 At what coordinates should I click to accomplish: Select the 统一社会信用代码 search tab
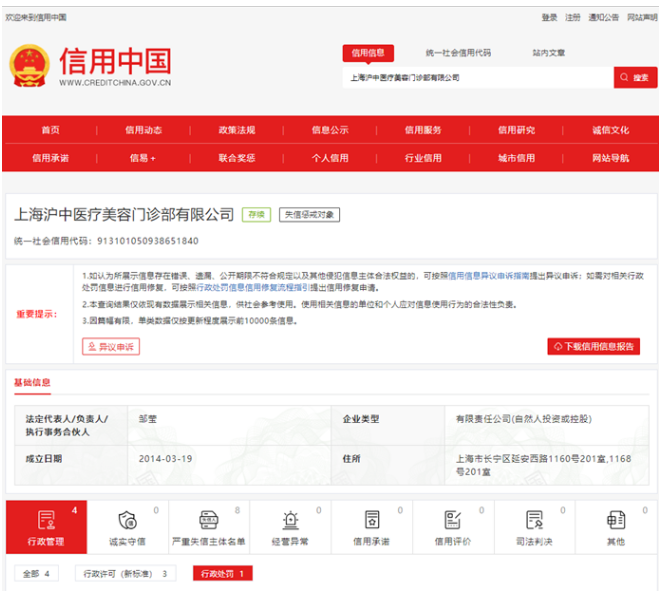click(458, 53)
